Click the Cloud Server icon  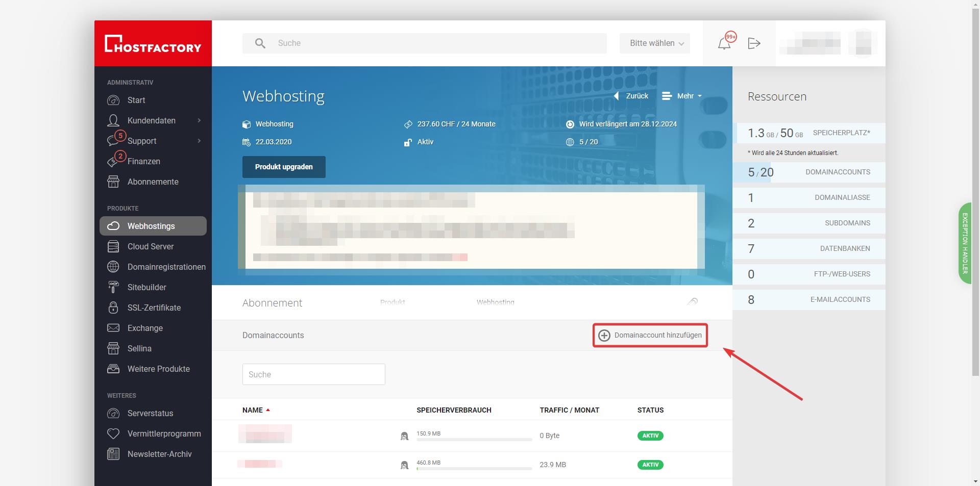(x=113, y=246)
